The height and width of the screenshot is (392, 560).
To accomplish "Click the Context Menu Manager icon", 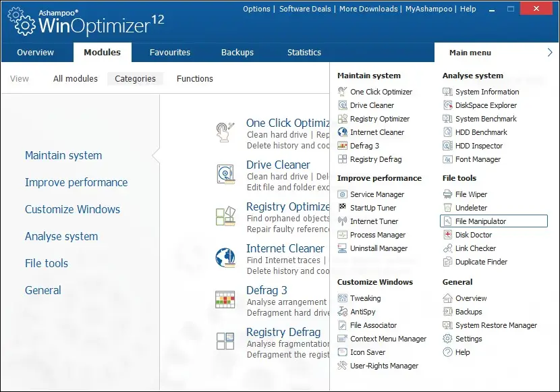I will pyautogui.click(x=342, y=339).
